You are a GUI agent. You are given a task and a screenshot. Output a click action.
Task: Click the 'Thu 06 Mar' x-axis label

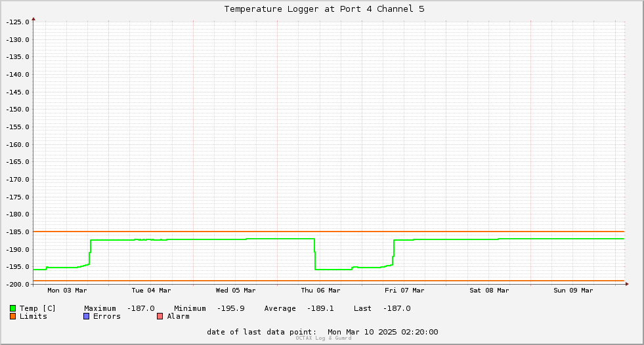(320, 291)
